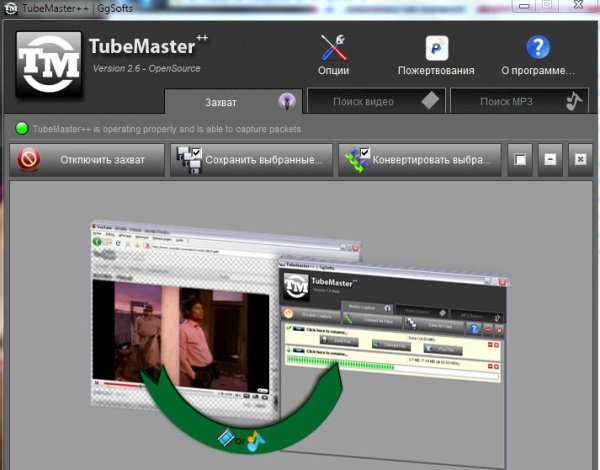Switch to the Поиск видео tab
Viewport: 600px width, 470px height.
[x=377, y=101]
